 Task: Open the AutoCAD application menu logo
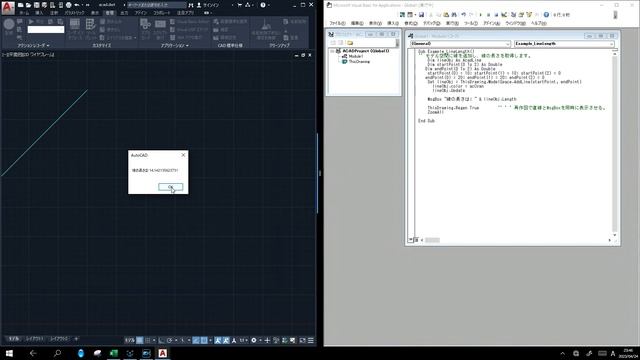8,7
